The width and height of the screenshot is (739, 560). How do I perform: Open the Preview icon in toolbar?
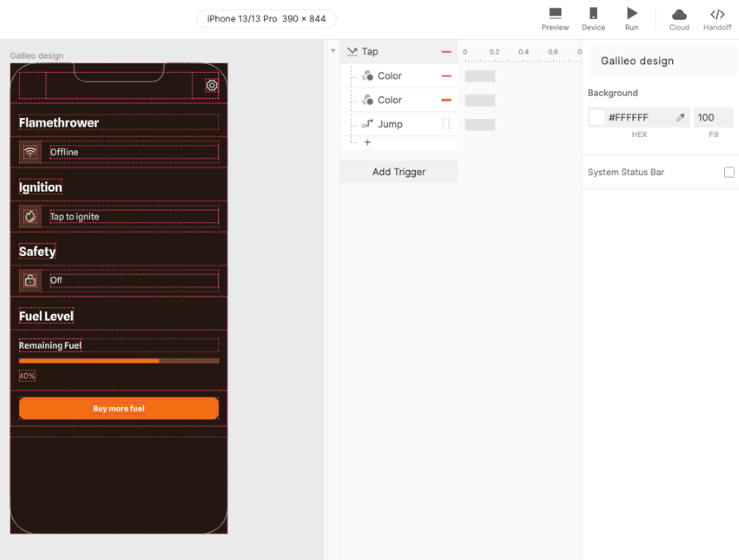[555, 14]
